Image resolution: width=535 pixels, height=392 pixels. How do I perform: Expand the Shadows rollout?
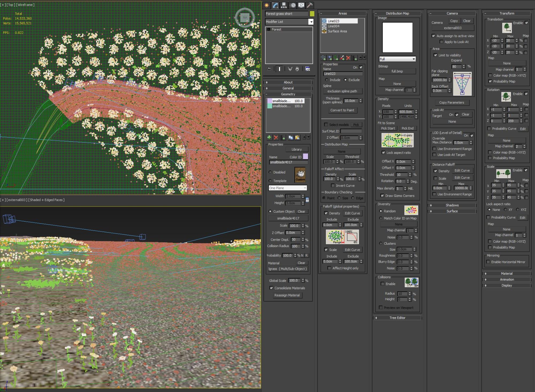(452, 205)
